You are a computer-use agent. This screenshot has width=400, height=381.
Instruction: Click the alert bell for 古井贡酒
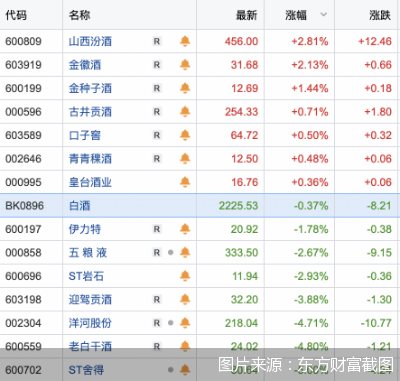(185, 112)
